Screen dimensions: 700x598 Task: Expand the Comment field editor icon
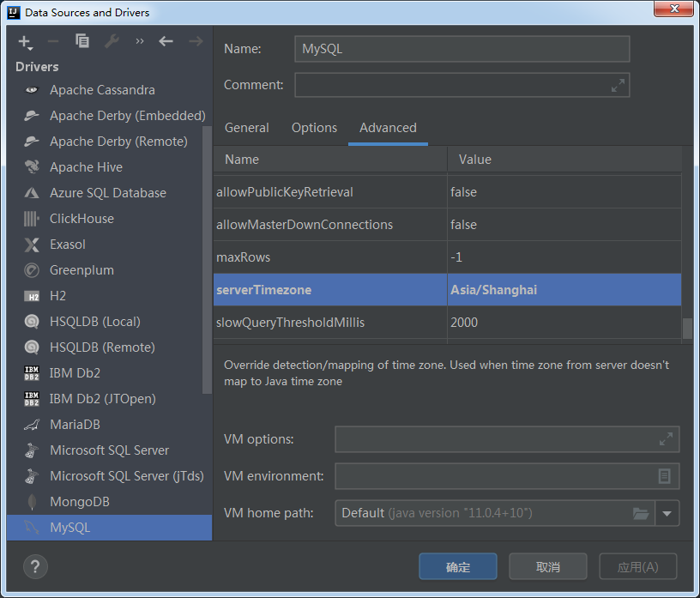[x=618, y=85]
